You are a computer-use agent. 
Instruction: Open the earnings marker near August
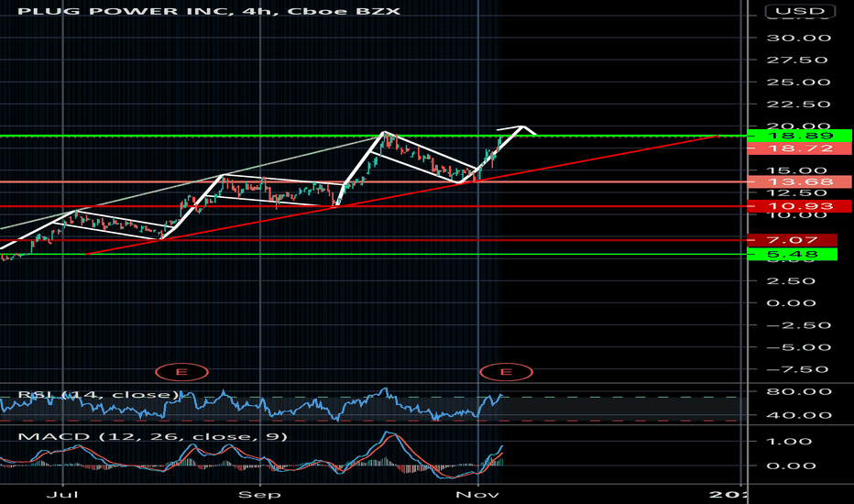[182, 372]
